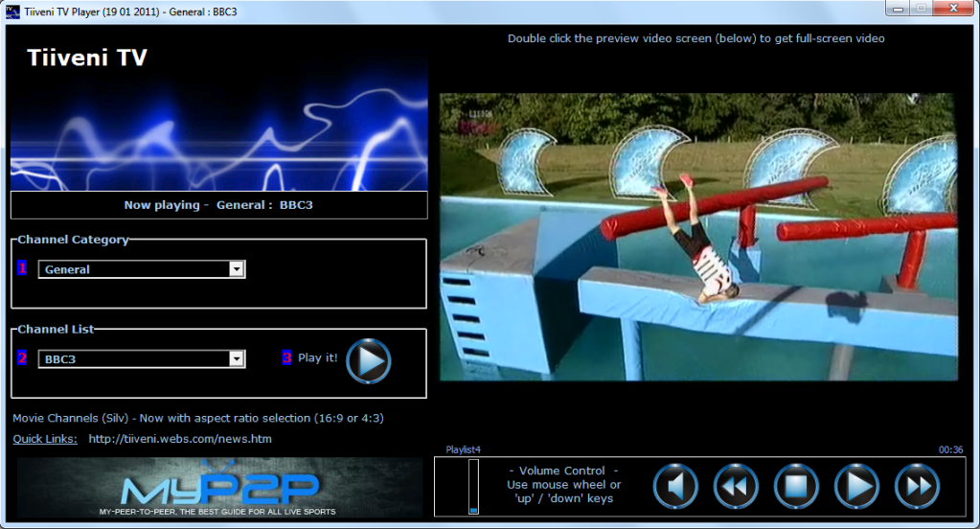Start playback with the bottom play button
980x529 pixels.
pyautogui.click(x=856, y=486)
